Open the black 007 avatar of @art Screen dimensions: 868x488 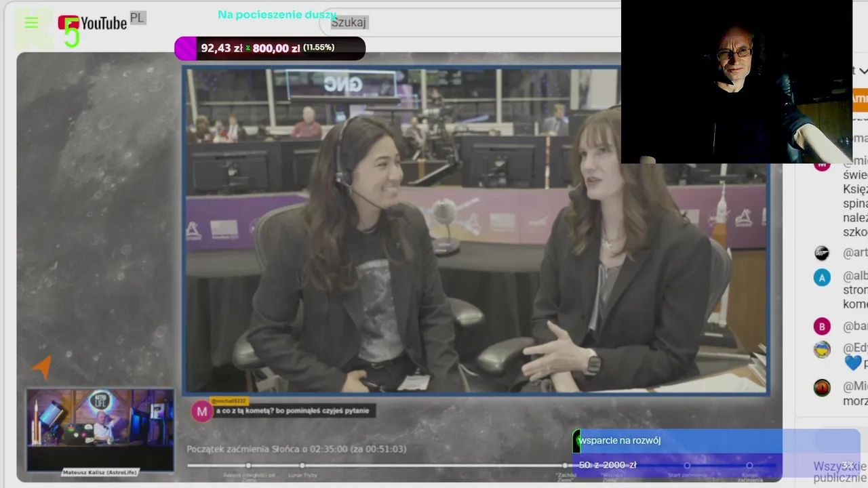coord(822,253)
